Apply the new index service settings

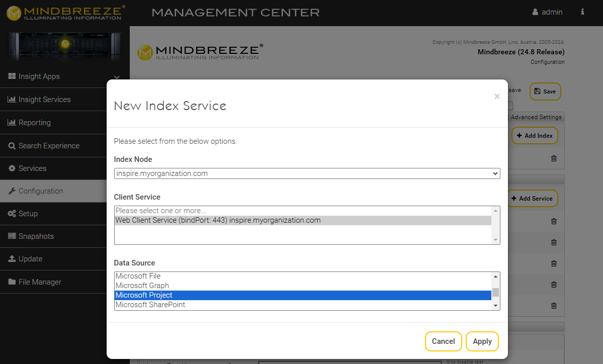482,341
